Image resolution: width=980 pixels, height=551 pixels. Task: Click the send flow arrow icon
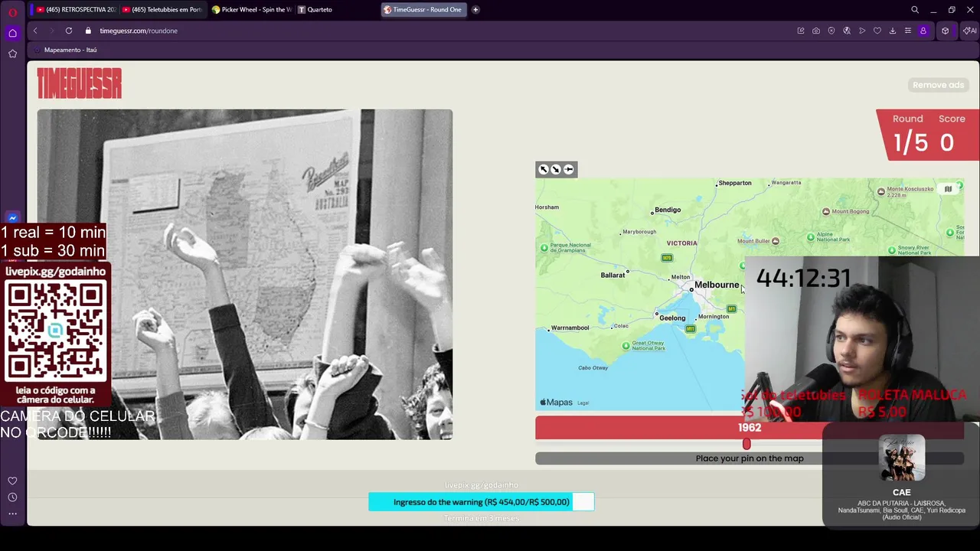(862, 31)
